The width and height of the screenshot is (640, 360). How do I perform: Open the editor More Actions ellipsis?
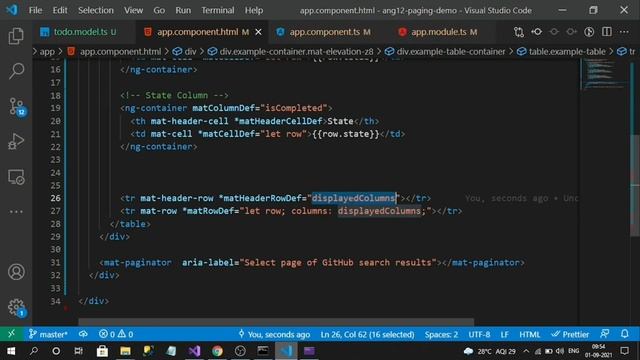tap(624, 32)
